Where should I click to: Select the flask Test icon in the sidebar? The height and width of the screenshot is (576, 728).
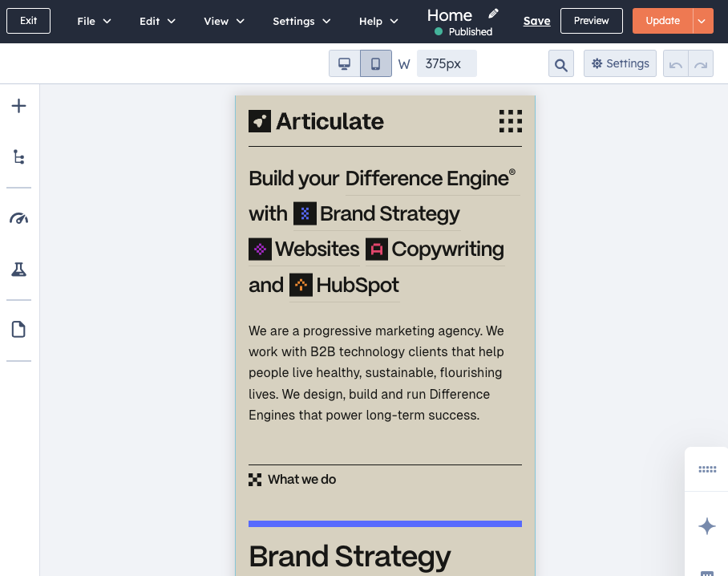[x=18, y=269]
